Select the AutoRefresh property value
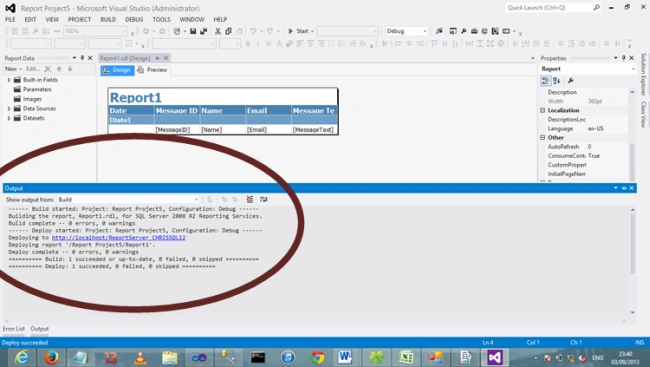This screenshot has height=367, width=650. pyautogui.click(x=607, y=147)
